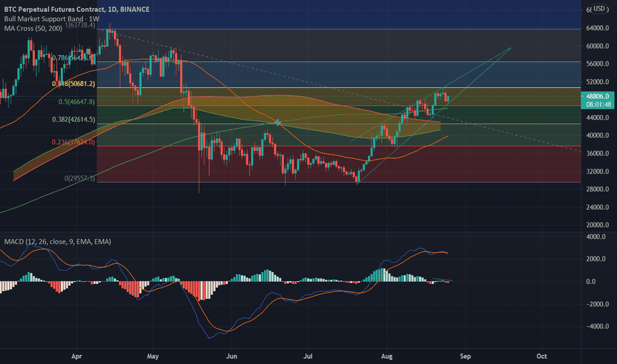Image resolution: width=617 pixels, height=364 pixels.
Task: Click the 44000.0 price axis label
Action: pos(597,118)
